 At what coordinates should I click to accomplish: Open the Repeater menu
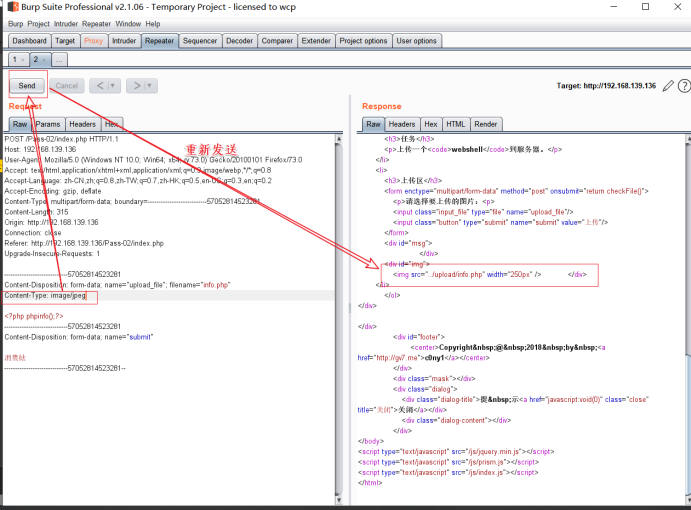tap(97, 24)
